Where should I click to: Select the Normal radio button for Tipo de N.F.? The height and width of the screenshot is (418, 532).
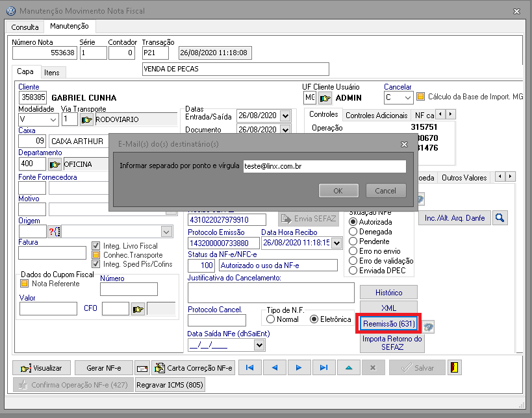pyautogui.click(x=270, y=319)
